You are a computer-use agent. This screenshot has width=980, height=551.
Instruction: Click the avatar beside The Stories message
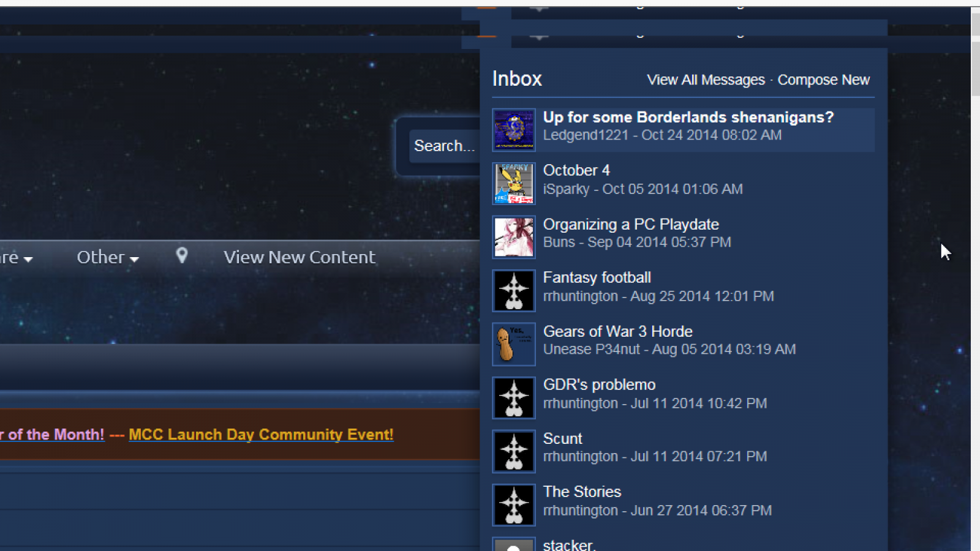pos(514,504)
